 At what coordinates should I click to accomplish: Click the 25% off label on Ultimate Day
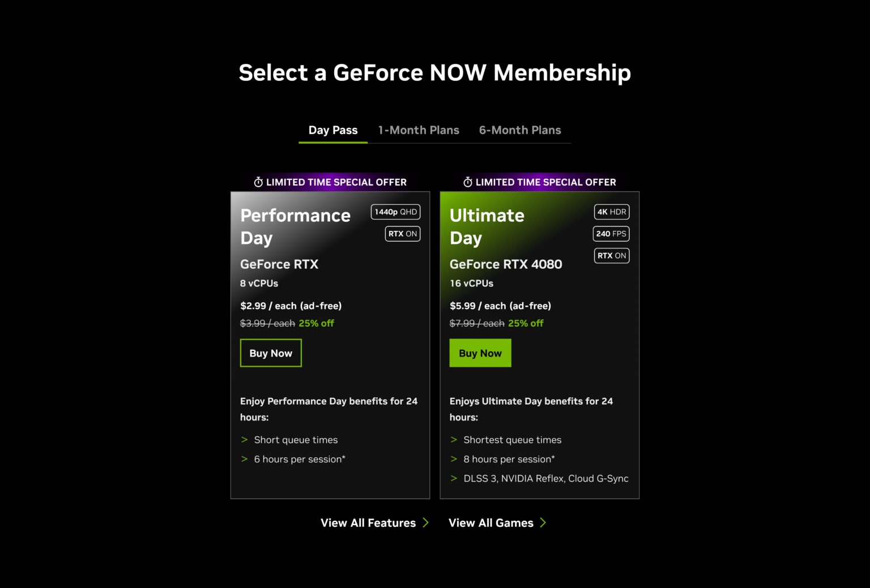click(x=526, y=323)
